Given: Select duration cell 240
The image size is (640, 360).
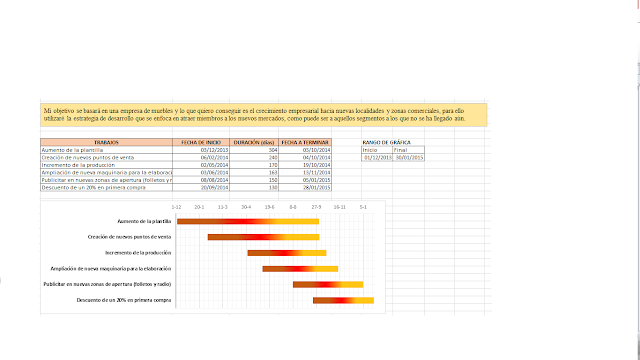Looking at the screenshot, I should (254, 158).
